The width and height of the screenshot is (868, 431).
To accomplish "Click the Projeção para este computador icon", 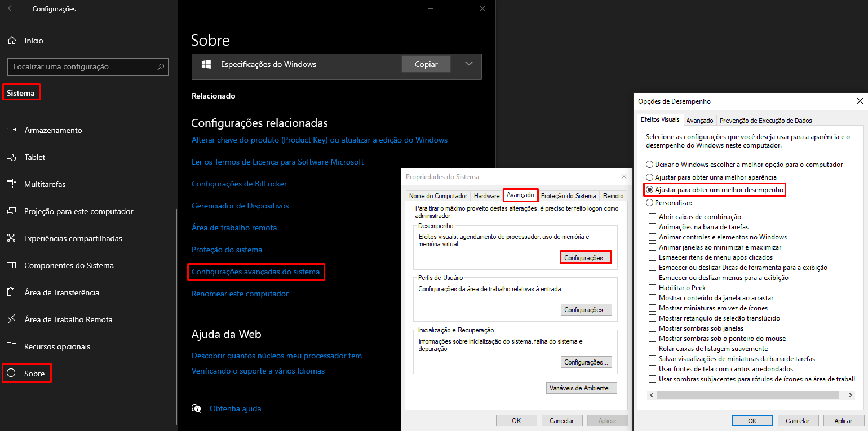I will 11,211.
